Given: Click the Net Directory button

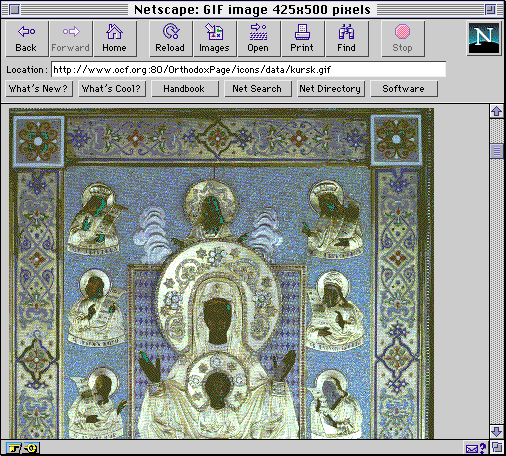Looking at the screenshot, I should point(331,89).
